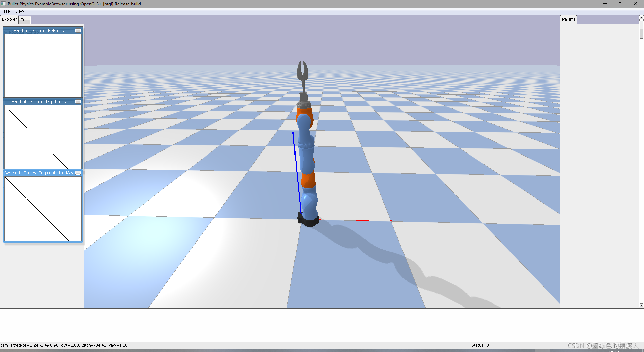Select the Params tab
The width and height of the screenshot is (644, 352).
[569, 19]
